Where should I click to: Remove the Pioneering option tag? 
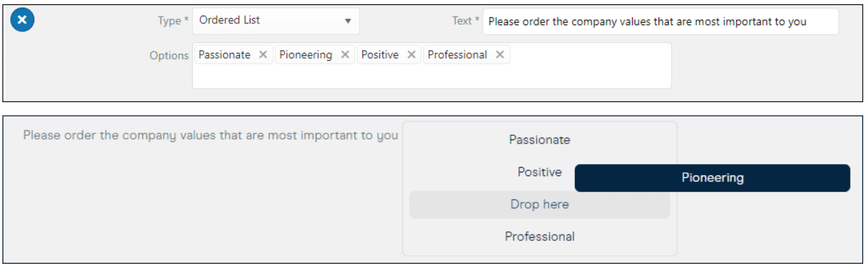(345, 55)
